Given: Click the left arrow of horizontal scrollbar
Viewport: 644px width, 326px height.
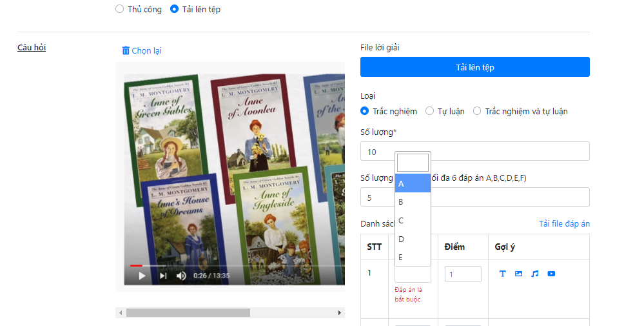Looking at the screenshot, I should click(121, 313).
